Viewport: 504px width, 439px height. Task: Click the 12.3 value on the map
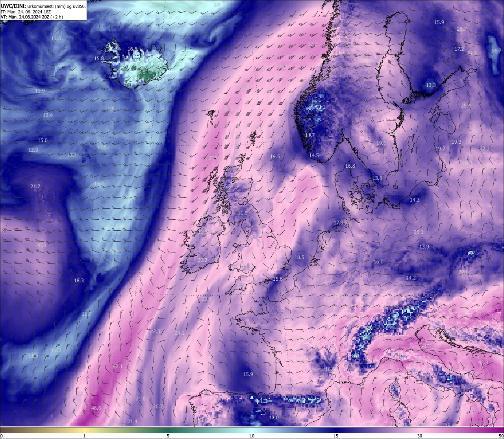[x=33, y=150]
